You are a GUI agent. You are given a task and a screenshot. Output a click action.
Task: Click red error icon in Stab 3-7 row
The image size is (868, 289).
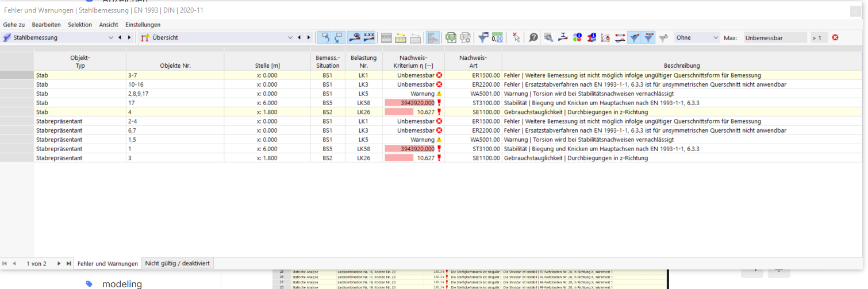point(439,75)
